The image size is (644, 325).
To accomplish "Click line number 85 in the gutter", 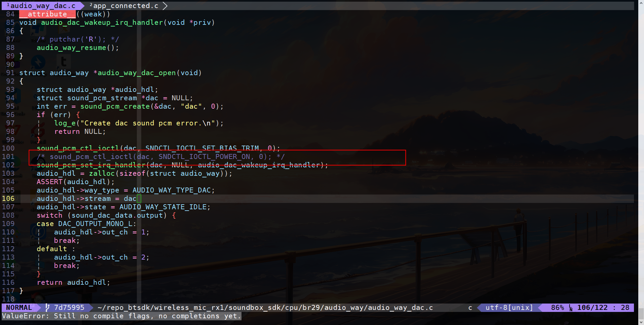I will 10,22.
